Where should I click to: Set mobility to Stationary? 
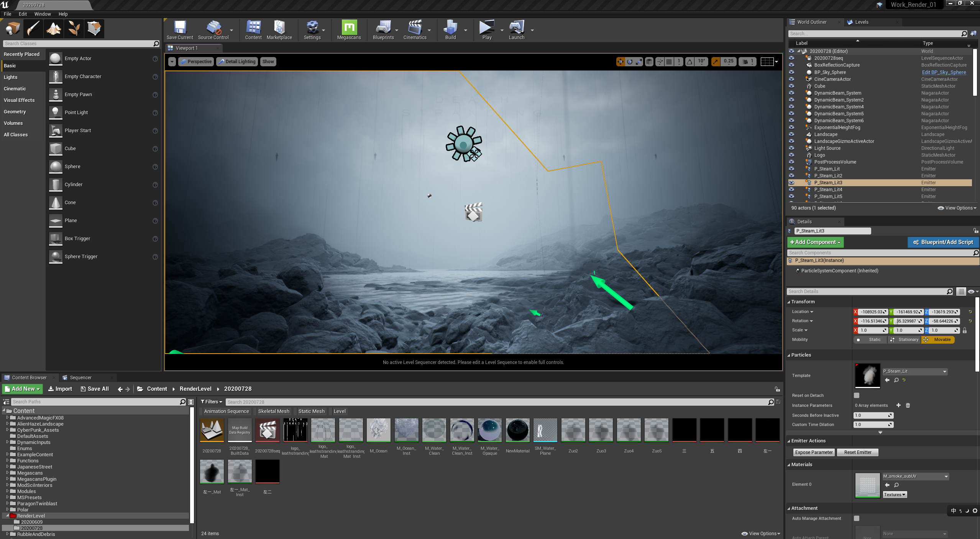(x=904, y=339)
